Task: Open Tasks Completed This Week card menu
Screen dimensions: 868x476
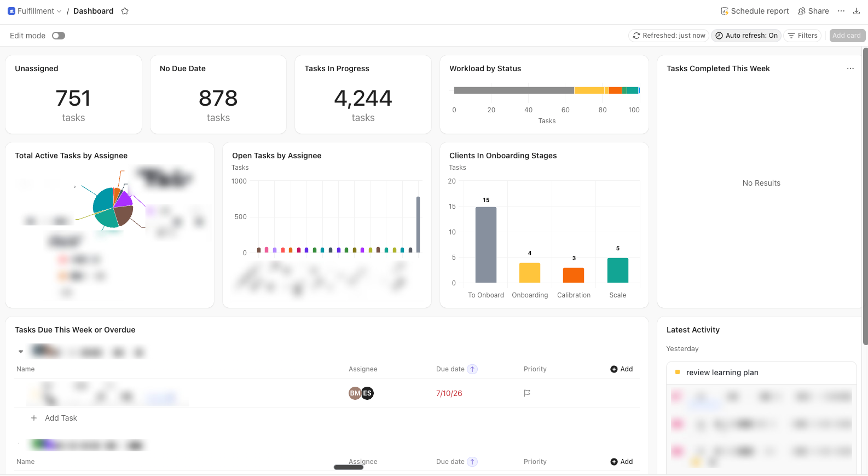Action: pos(850,68)
